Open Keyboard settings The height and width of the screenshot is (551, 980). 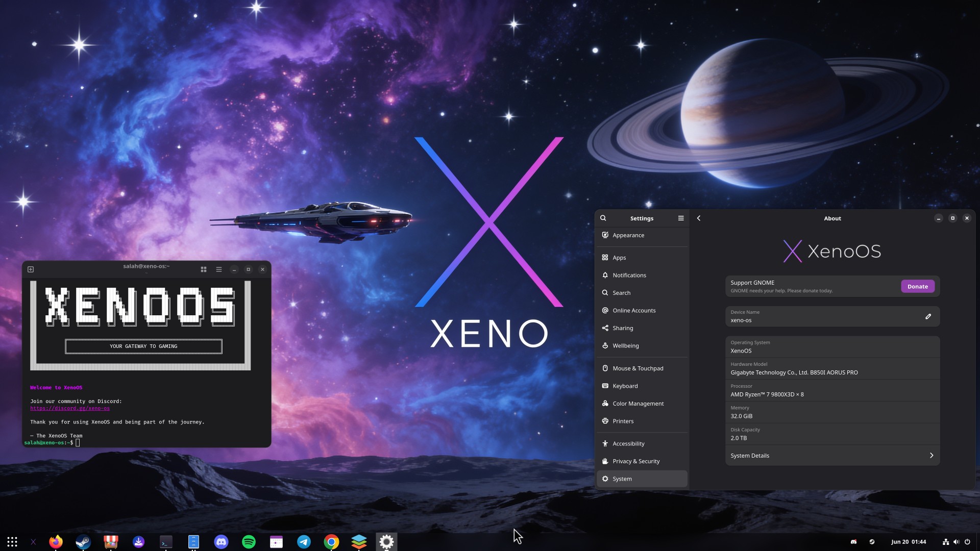pos(642,386)
